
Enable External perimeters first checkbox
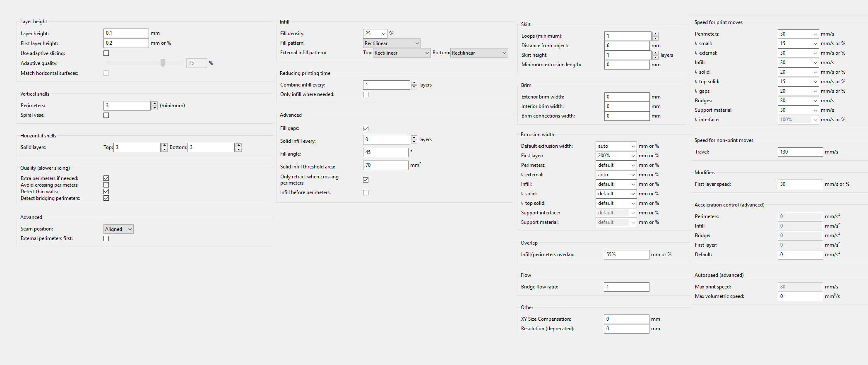point(106,239)
